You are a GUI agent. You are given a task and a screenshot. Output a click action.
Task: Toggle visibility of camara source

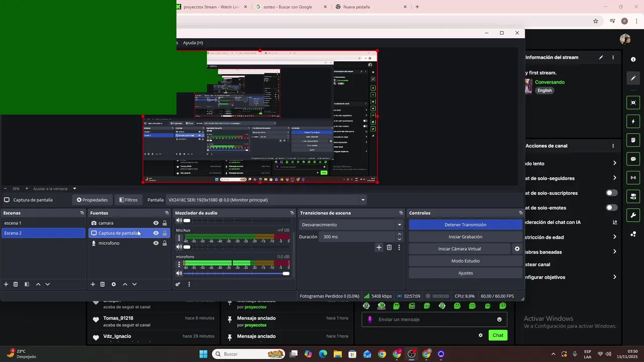click(x=156, y=223)
